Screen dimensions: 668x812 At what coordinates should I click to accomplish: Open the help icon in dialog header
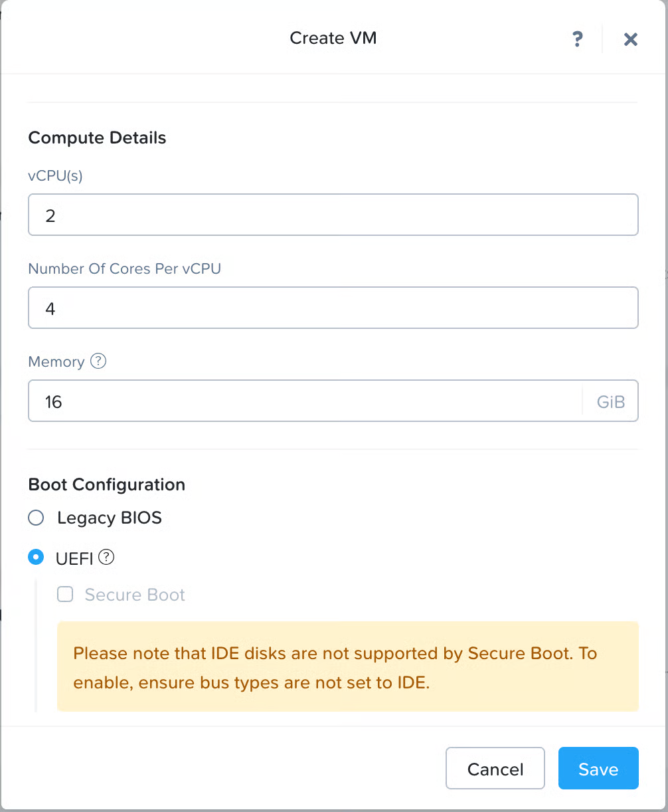coord(578,39)
